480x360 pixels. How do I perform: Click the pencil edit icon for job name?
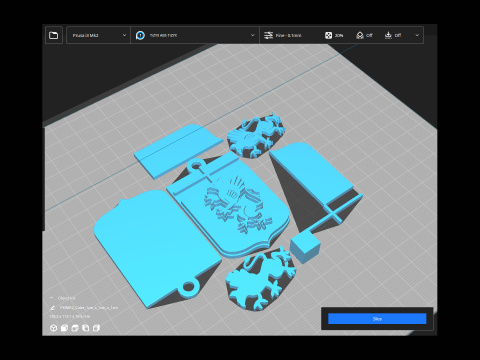[52, 308]
